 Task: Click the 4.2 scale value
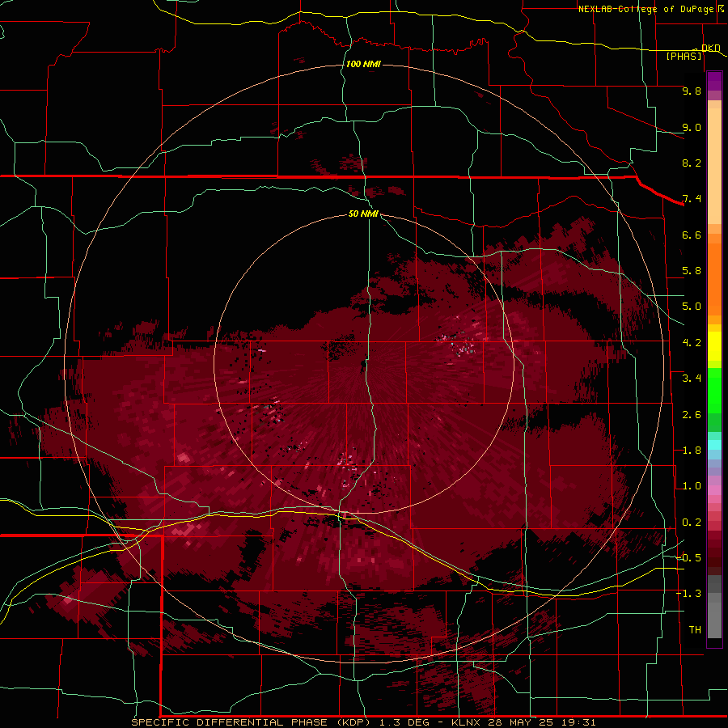tap(692, 343)
